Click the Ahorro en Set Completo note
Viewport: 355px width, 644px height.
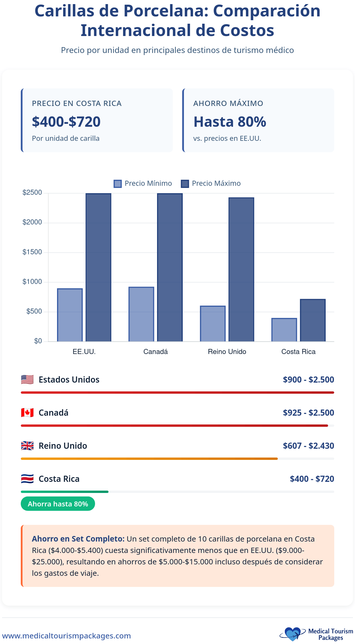pos(177,556)
